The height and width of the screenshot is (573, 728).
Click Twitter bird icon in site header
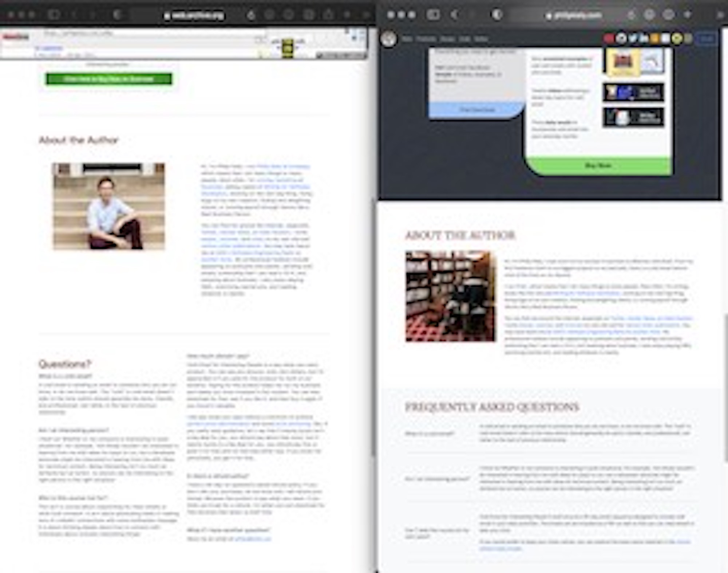633,38
